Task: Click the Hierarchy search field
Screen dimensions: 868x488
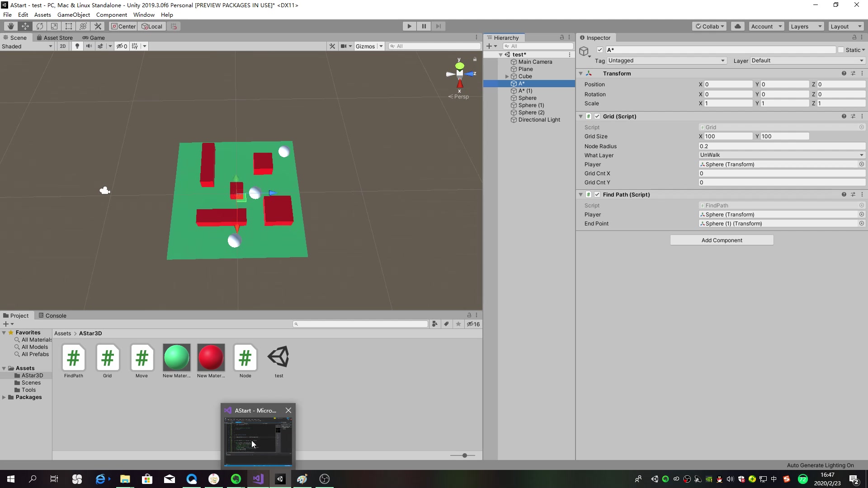Action: pyautogui.click(x=538, y=46)
